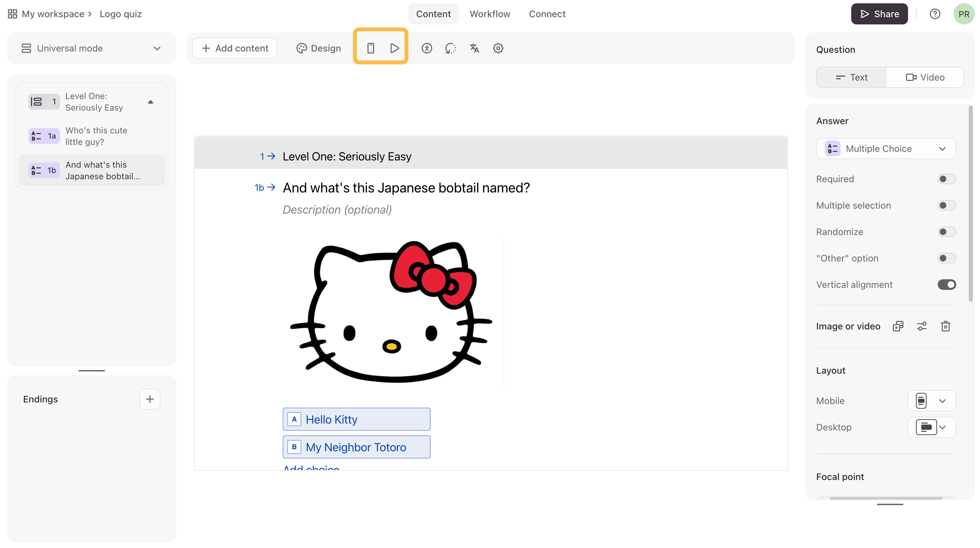Select Level One: Seriously Easy in sidebar

(92, 102)
